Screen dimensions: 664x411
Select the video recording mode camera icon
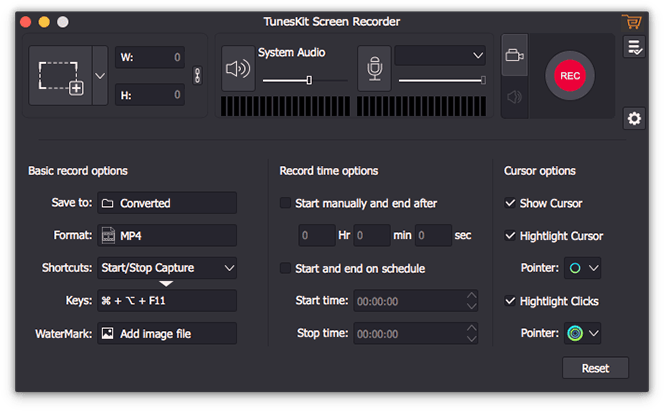click(x=515, y=55)
